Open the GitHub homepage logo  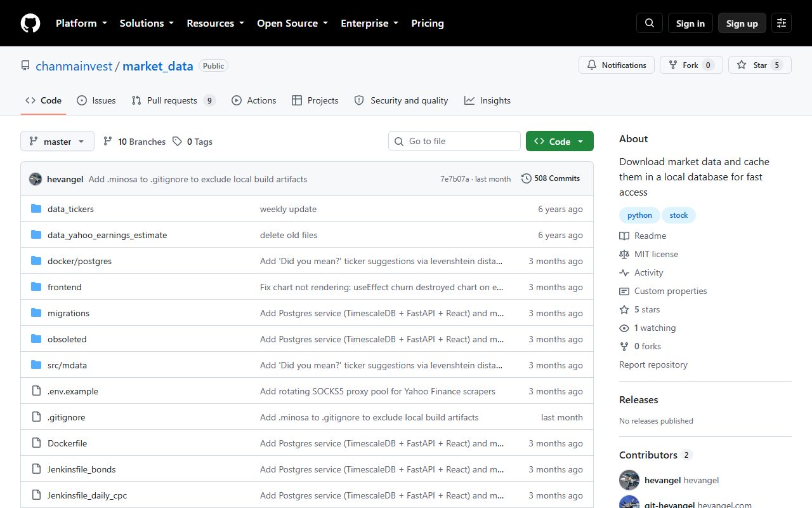(30, 23)
